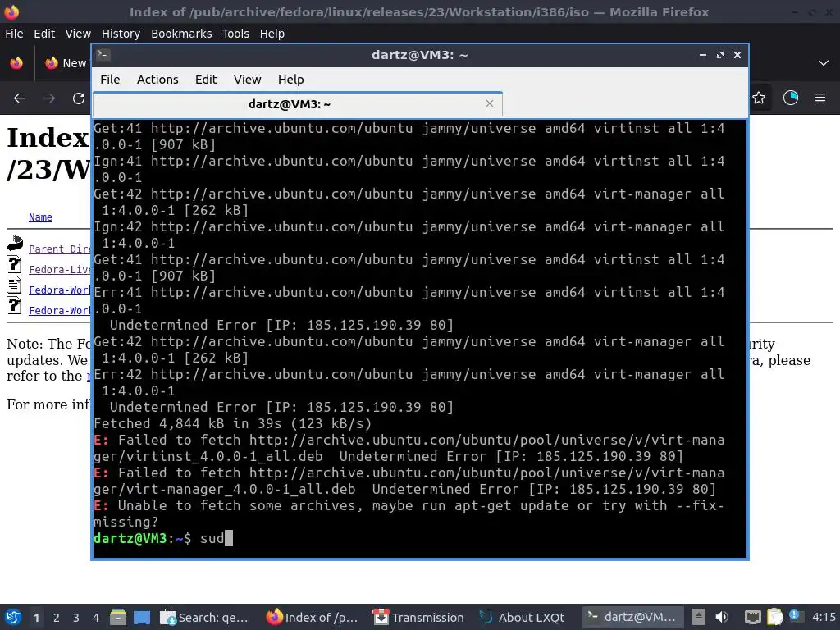Image resolution: width=840 pixels, height=630 pixels.
Task: Switch to Index of /p... Firefox taskbar entry
Action: click(313, 617)
